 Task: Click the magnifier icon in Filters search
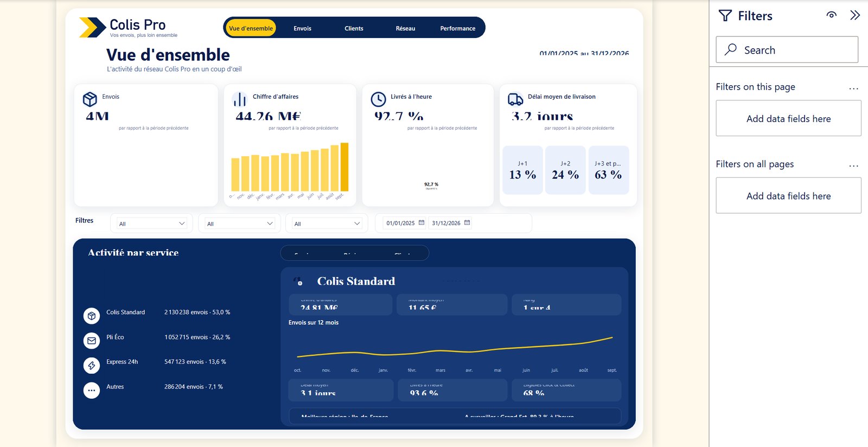(731, 49)
